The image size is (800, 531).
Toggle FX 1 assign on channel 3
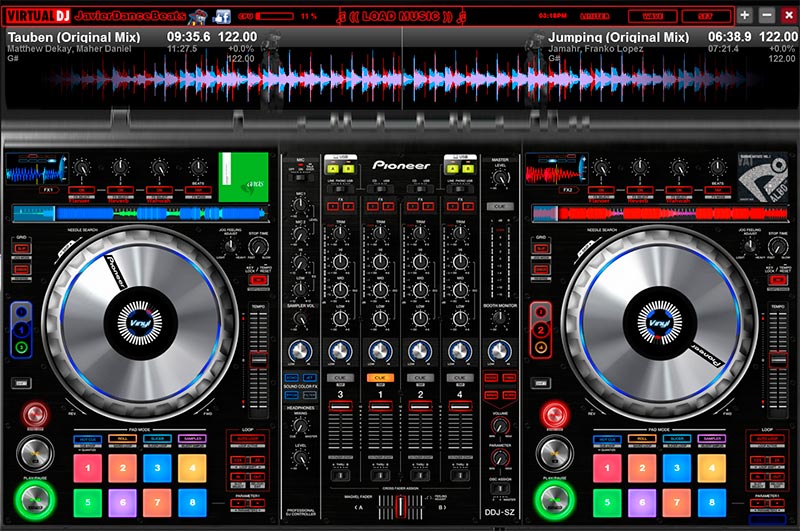[x=333, y=207]
